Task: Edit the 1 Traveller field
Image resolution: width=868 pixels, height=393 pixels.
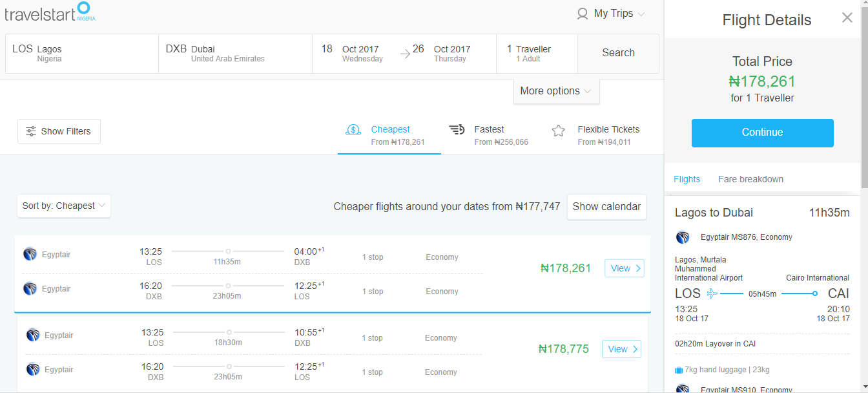Action: point(537,54)
